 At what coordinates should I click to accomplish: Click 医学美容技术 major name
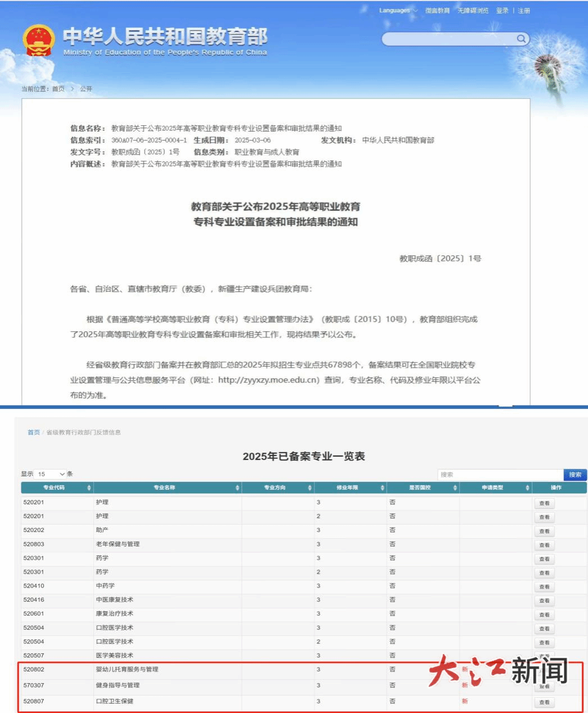pyautogui.click(x=115, y=655)
